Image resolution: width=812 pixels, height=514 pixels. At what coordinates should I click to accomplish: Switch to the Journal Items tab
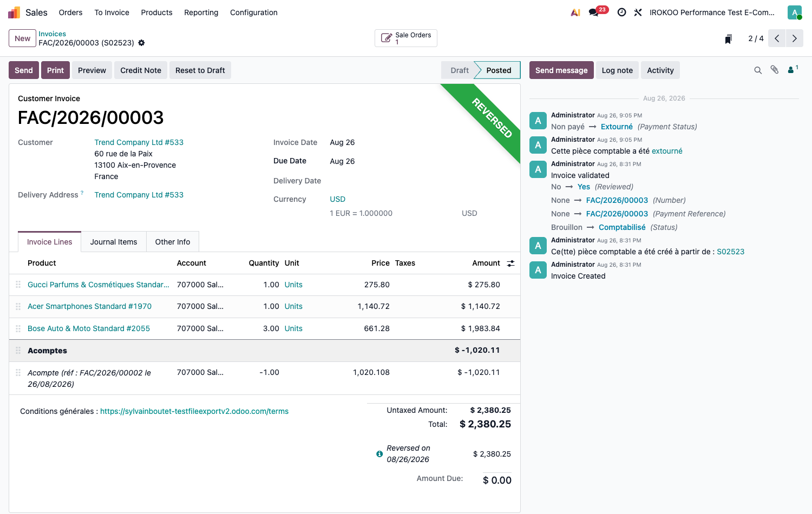click(114, 242)
